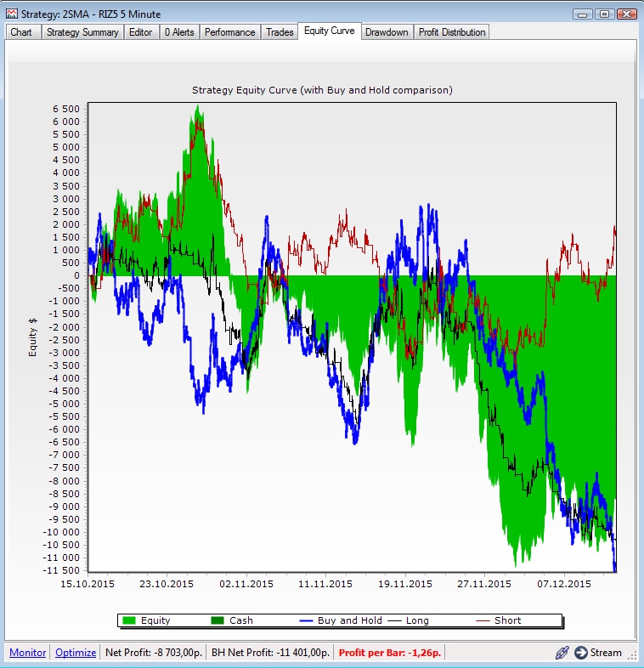This screenshot has width=644, height=668.
Task: Click the window title Strategy: 2SMA - RIZ5 5 Minute
Action: [x=91, y=14]
